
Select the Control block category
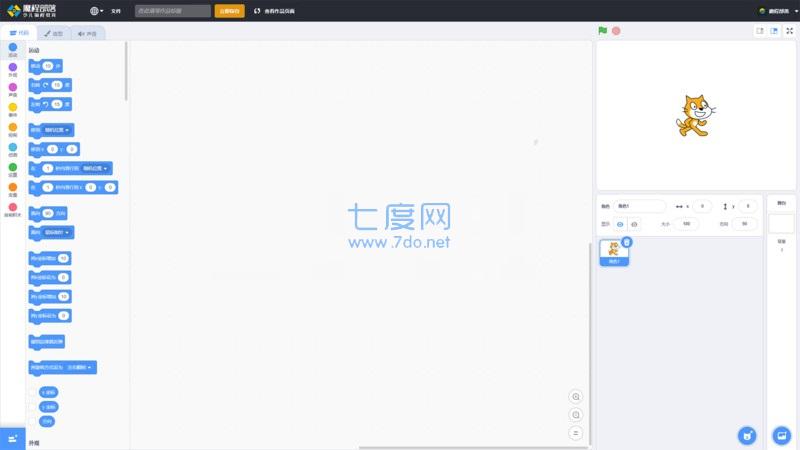[x=13, y=130]
